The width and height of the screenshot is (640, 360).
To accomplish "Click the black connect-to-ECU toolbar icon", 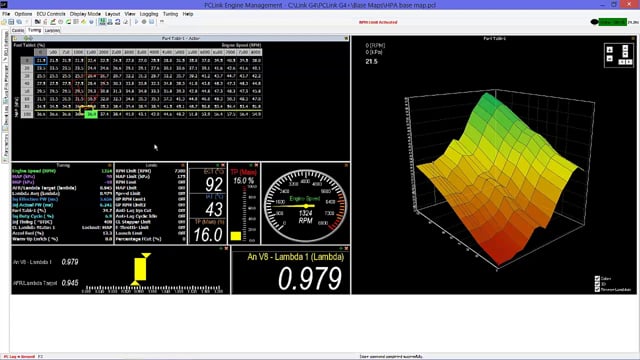I will (x=38, y=22).
